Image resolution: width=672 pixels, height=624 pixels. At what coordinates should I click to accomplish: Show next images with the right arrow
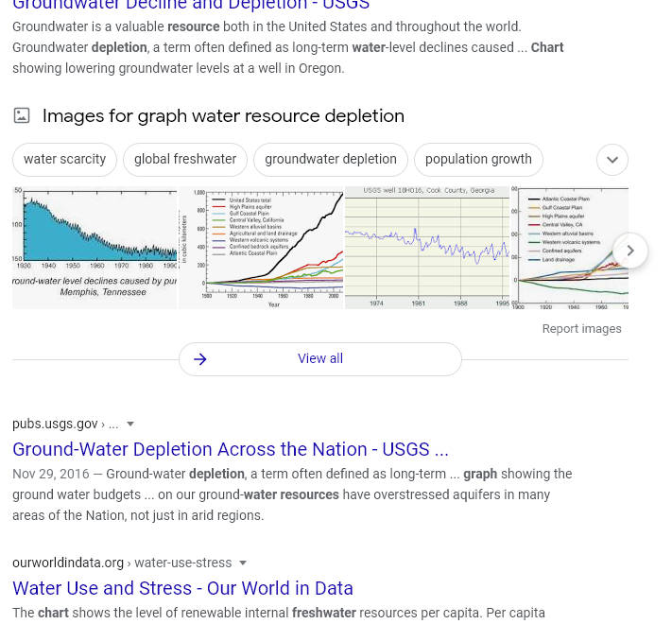pyautogui.click(x=630, y=251)
